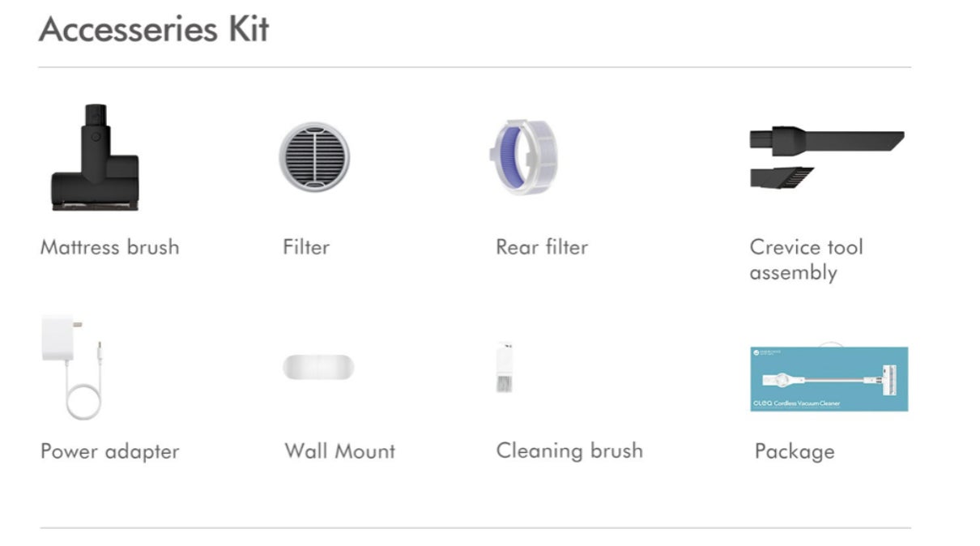Select the round grille filter image
Viewport: 980px width, 546px height.
pos(314,156)
